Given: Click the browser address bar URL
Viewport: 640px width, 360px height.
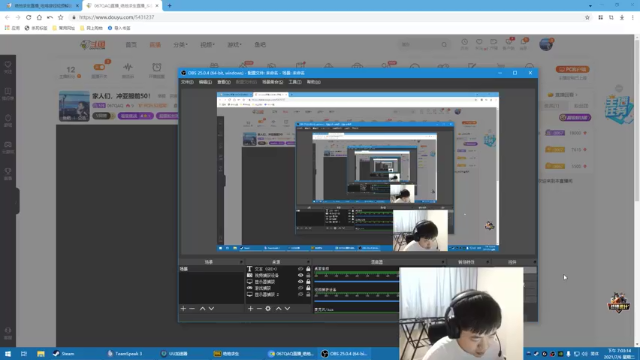Looking at the screenshot, I should [x=116, y=17].
